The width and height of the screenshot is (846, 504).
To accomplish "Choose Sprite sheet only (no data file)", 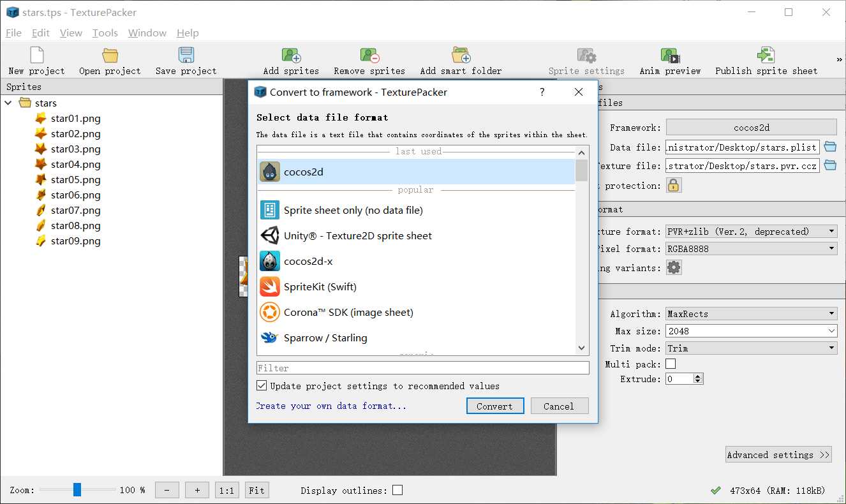I will [x=416, y=210].
